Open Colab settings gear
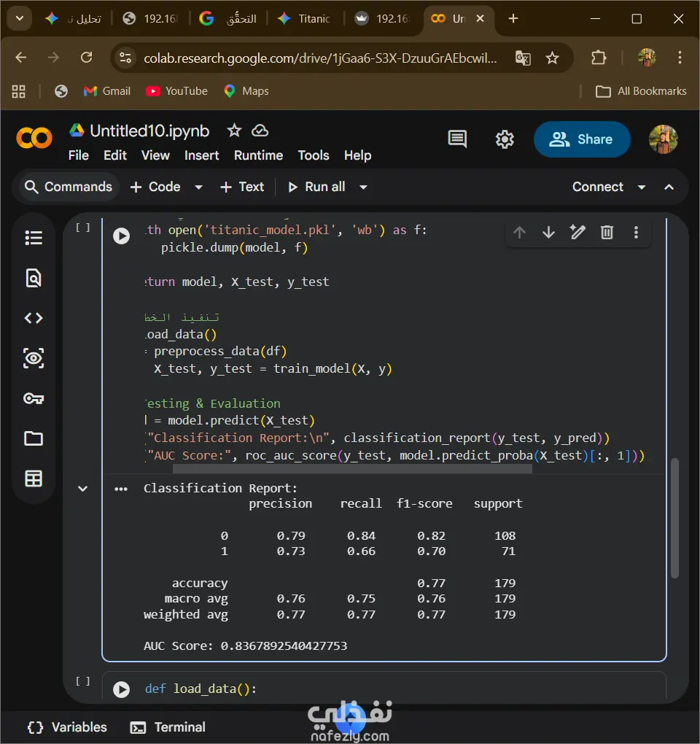The image size is (700, 744). tap(505, 139)
